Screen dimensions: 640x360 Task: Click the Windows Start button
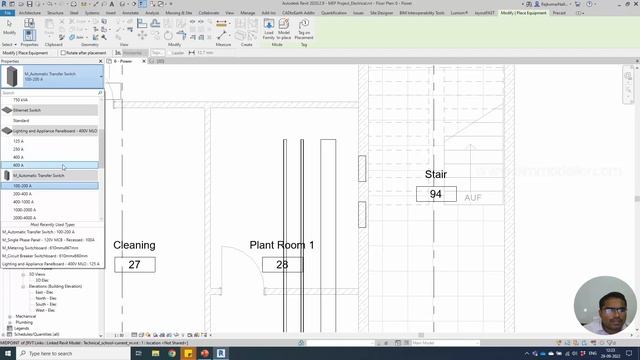(x=8, y=353)
